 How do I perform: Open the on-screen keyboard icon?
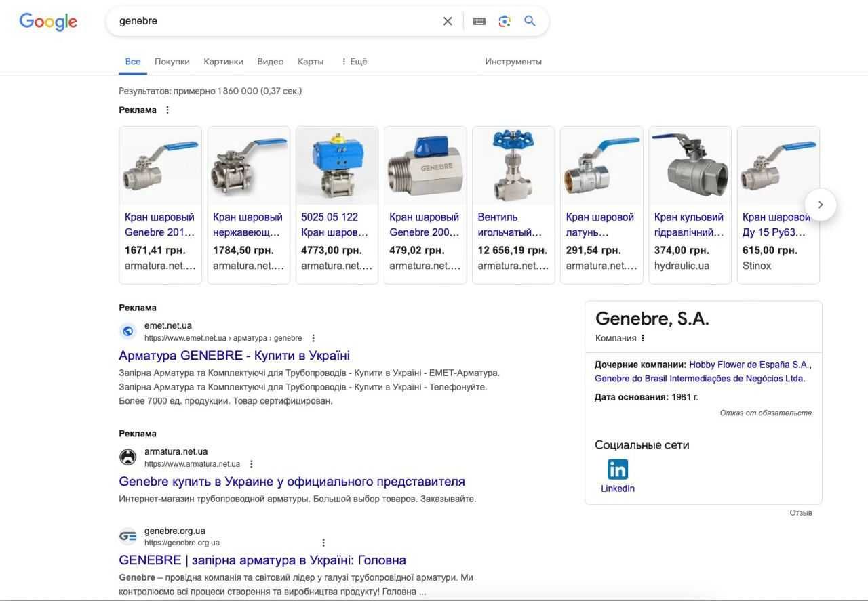tap(479, 21)
